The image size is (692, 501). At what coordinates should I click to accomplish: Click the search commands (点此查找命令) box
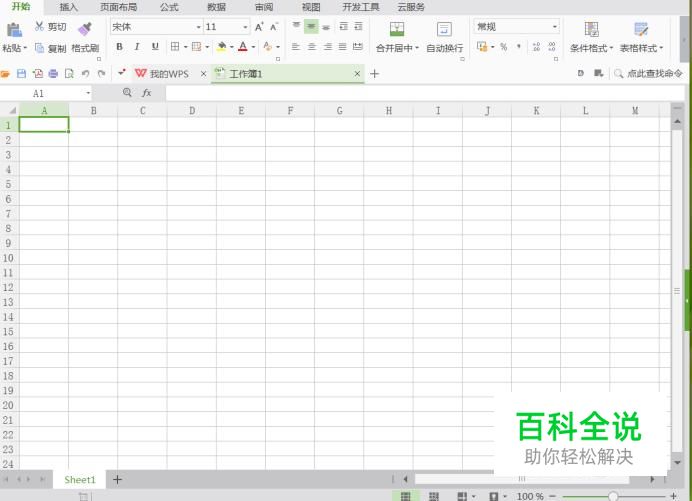(x=648, y=73)
